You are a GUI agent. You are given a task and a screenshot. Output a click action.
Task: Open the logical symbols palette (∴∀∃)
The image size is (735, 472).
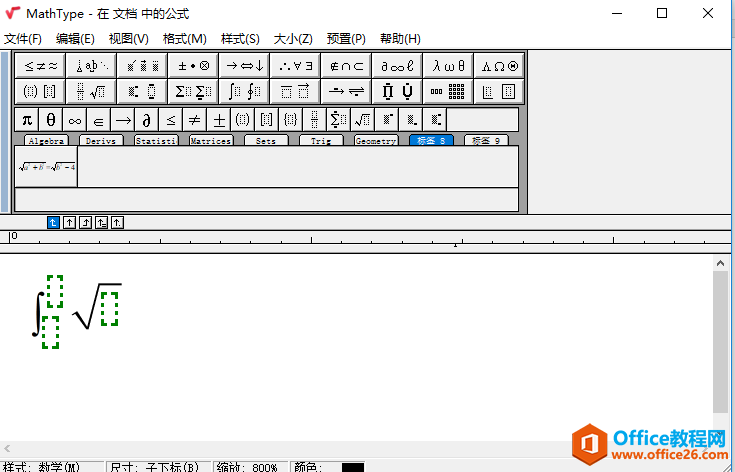(x=295, y=66)
